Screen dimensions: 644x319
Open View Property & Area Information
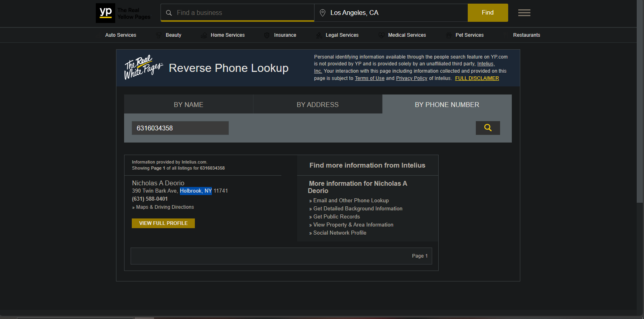(353, 225)
